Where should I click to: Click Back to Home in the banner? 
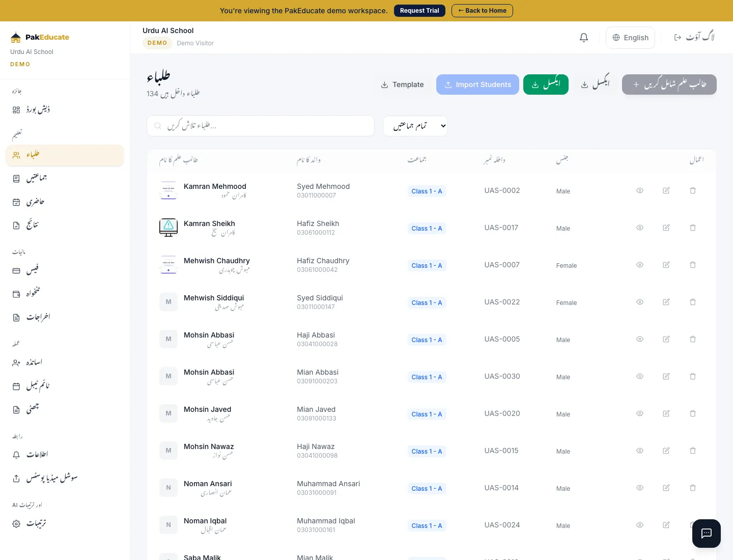click(x=482, y=11)
